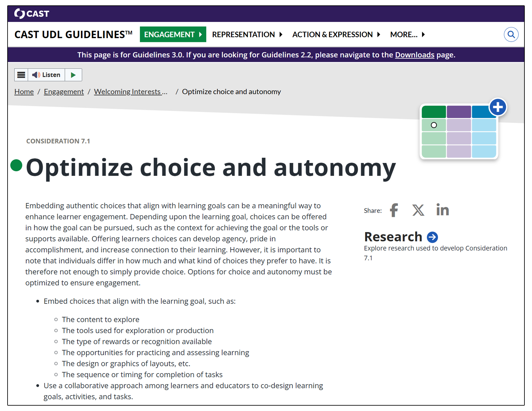Click the purple header cell in grid

(459, 112)
